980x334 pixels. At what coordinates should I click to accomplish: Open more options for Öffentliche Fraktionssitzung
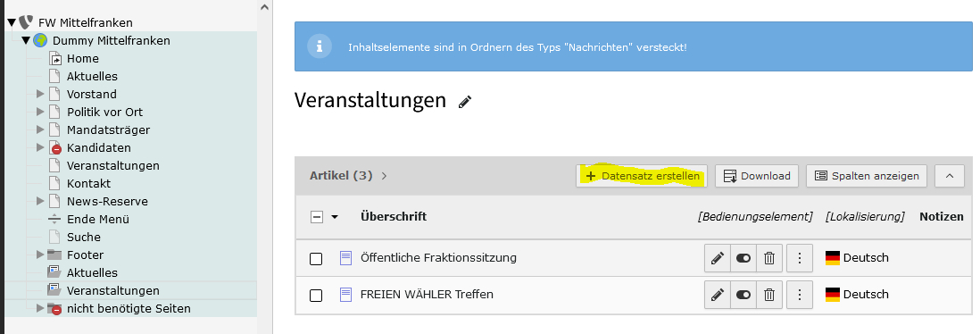[800, 258]
